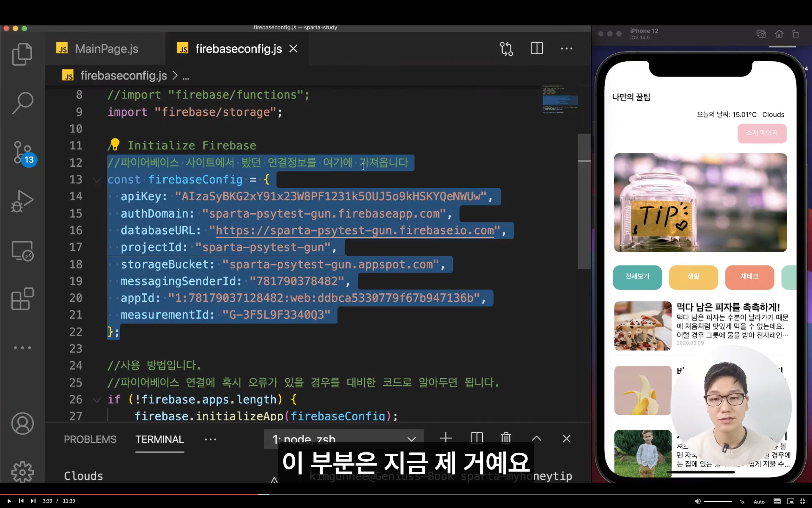Viewport: 812px width, 508px height.
Task: Tap the pizza thumbnail in the app
Action: [x=643, y=325]
